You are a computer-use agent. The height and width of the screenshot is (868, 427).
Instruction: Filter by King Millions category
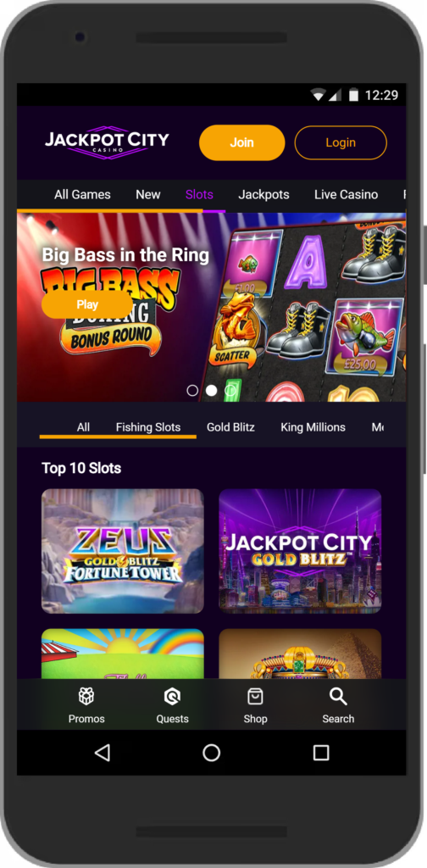point(313,427)
